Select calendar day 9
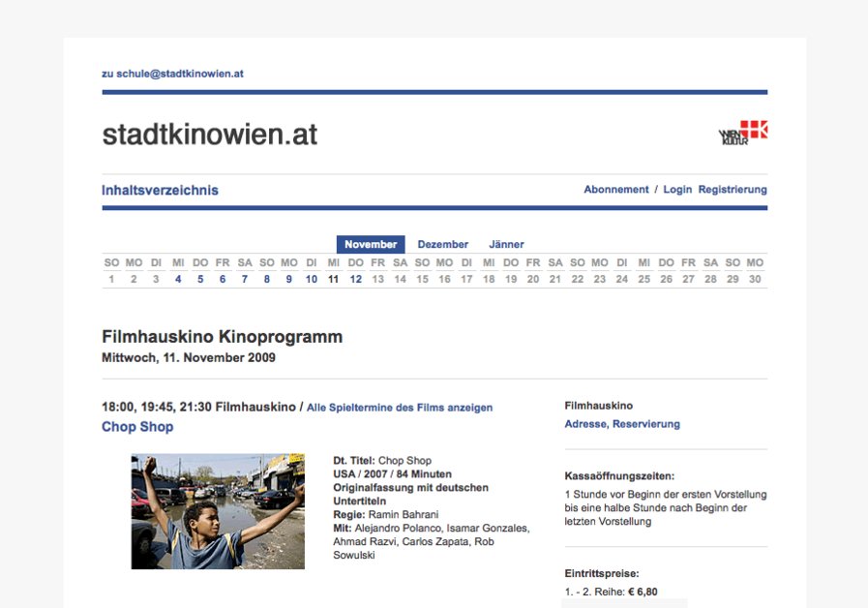Viewport: 868px width, 608px height. tap(289, 279)
